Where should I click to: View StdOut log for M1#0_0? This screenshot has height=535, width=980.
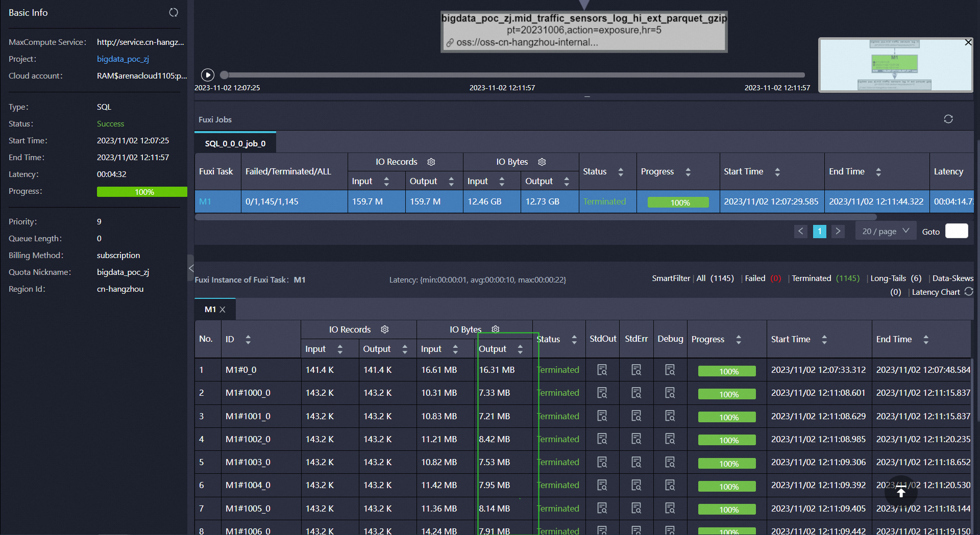coord(602,370)
